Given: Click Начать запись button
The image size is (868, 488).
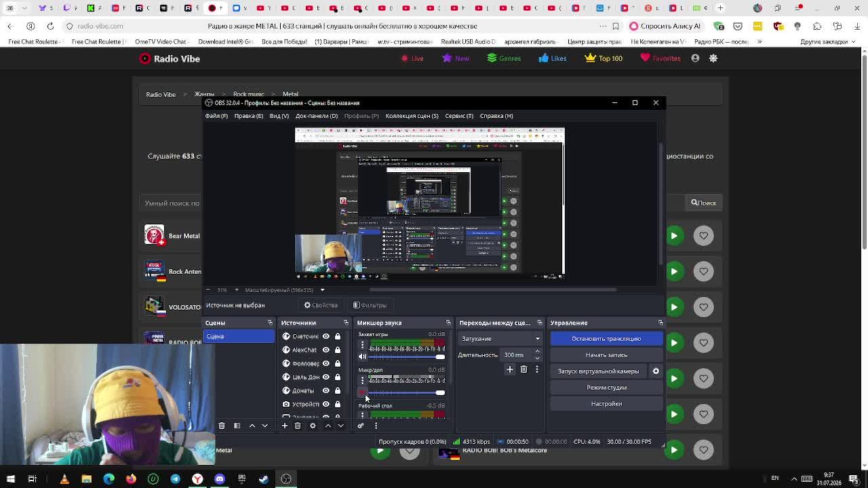Looking at the screenshot, I should click(606, 355).
